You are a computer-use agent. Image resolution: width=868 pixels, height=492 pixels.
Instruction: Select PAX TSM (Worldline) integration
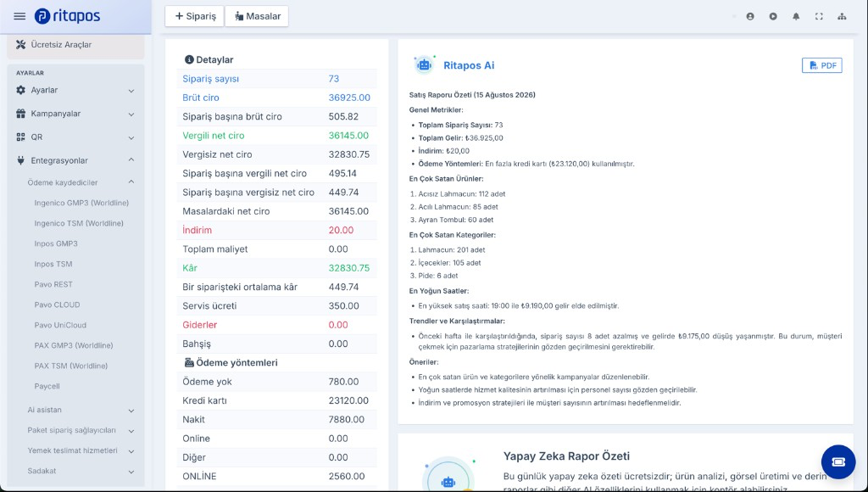(71, 366)
